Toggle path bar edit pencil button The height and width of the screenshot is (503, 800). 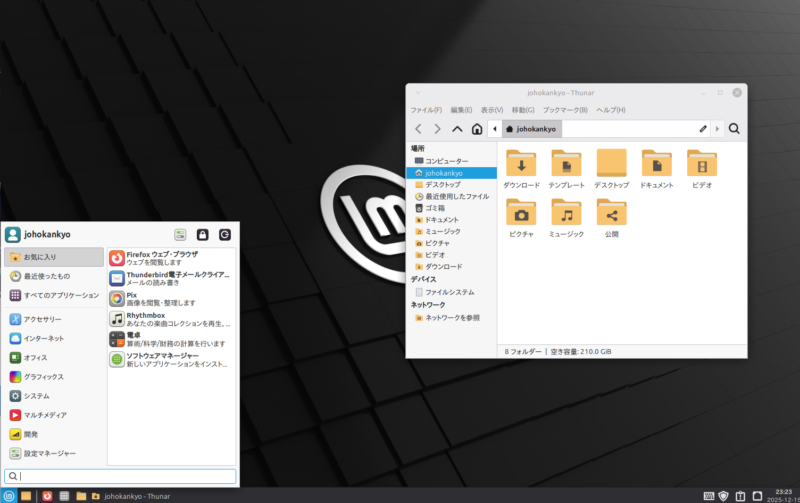coord(703,129)
